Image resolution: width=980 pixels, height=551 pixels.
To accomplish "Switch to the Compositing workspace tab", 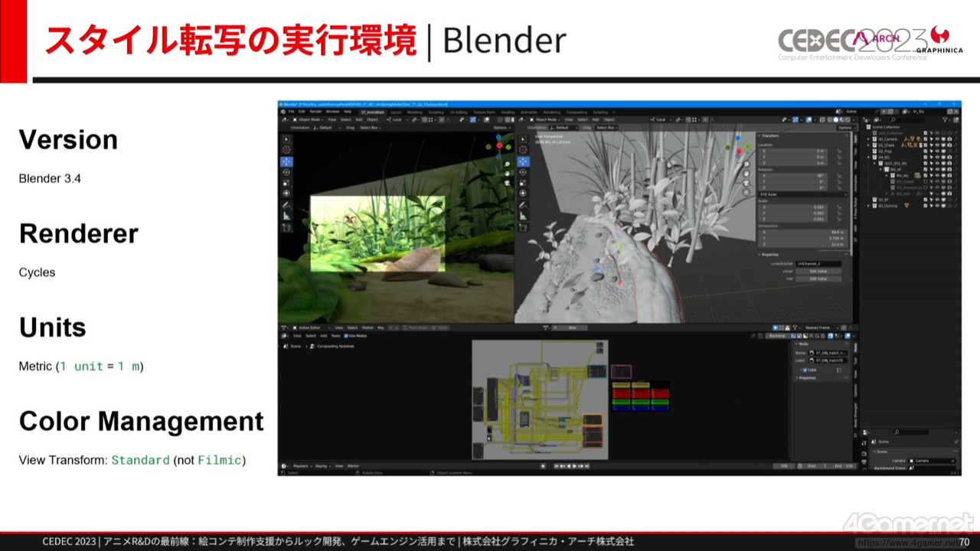I will coord(577,112).
